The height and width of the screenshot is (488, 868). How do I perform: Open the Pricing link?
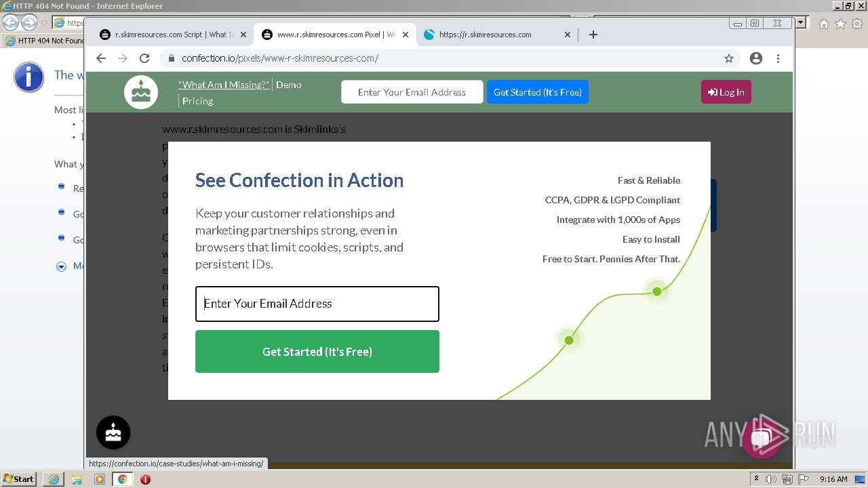(197, 101)
